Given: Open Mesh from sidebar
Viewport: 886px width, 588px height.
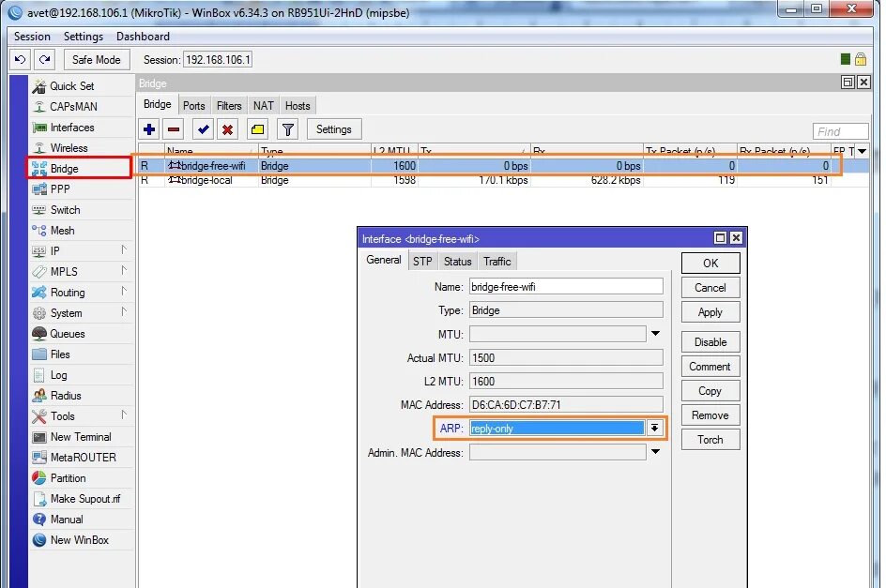Looking at the screenshot, I should click(62, 231).
